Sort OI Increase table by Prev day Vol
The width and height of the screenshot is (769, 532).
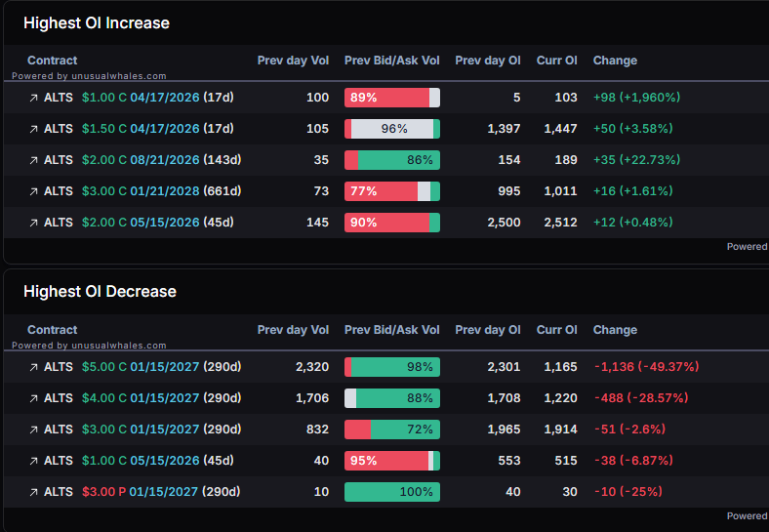click(x=293, y=61)
